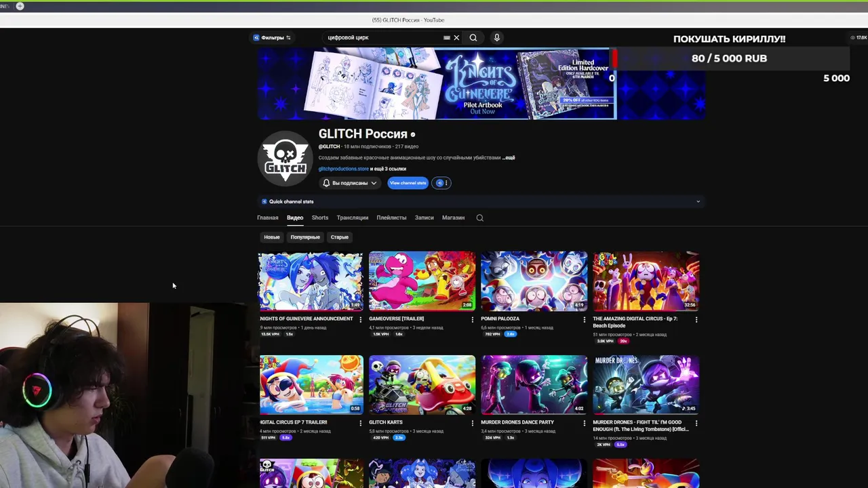The width and height of the screenshot is (868, 488).
Task: Select the Видео tab
Action: tap(295, 218)
